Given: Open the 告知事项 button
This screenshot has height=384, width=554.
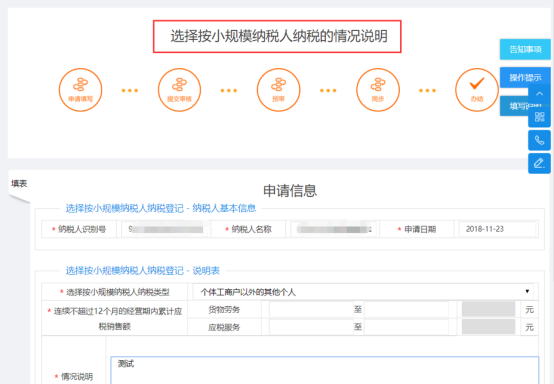Looking at the screenshot, I should coord(525,49).
